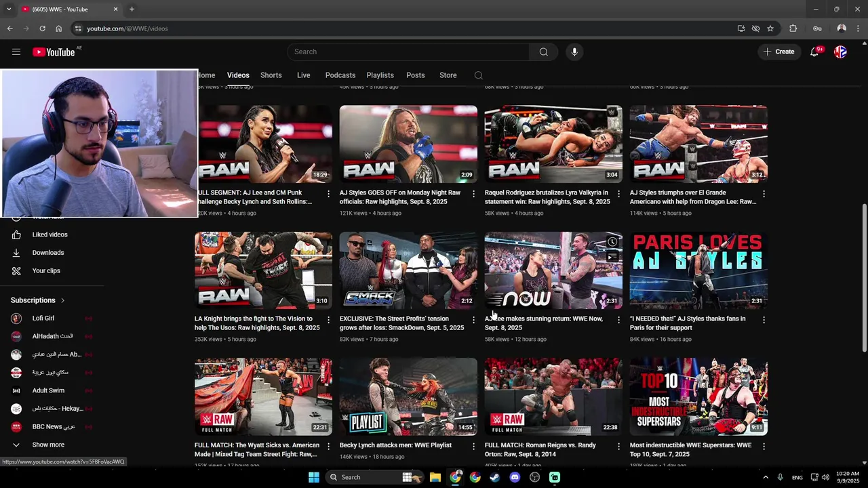
Task: Search within the WWE channel
Action: pos(479,75)
